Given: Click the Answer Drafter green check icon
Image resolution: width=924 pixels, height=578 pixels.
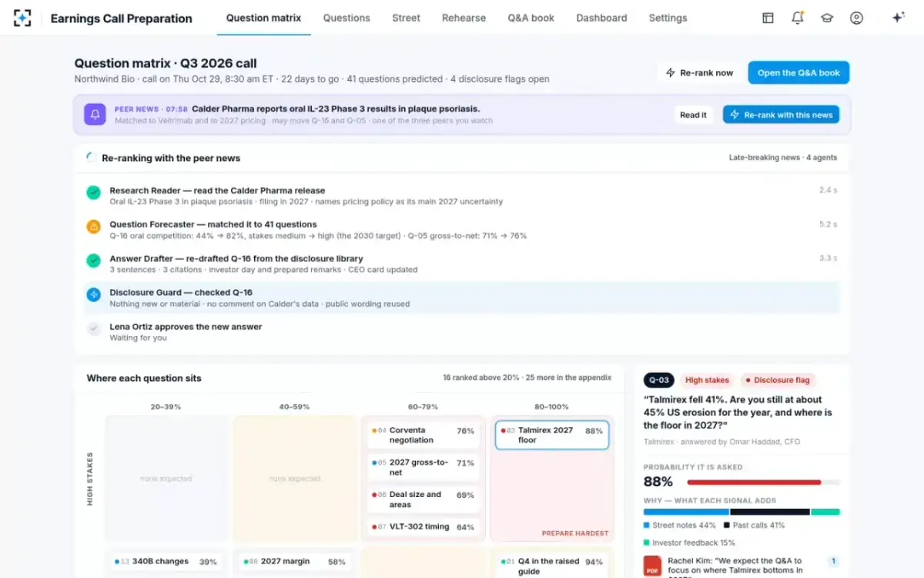Looking at the screenshot, I should click(93, 260).
